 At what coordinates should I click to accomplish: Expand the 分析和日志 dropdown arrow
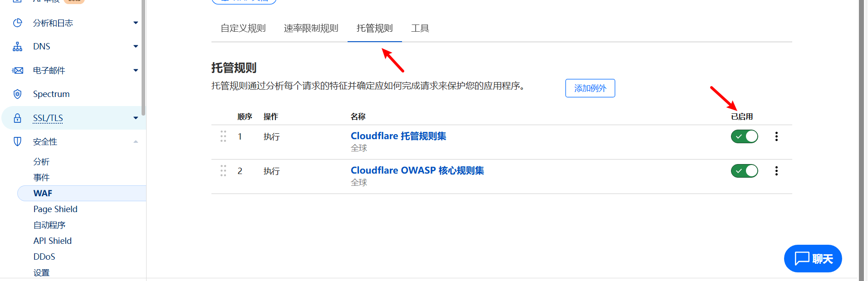(x=135, y=23)
